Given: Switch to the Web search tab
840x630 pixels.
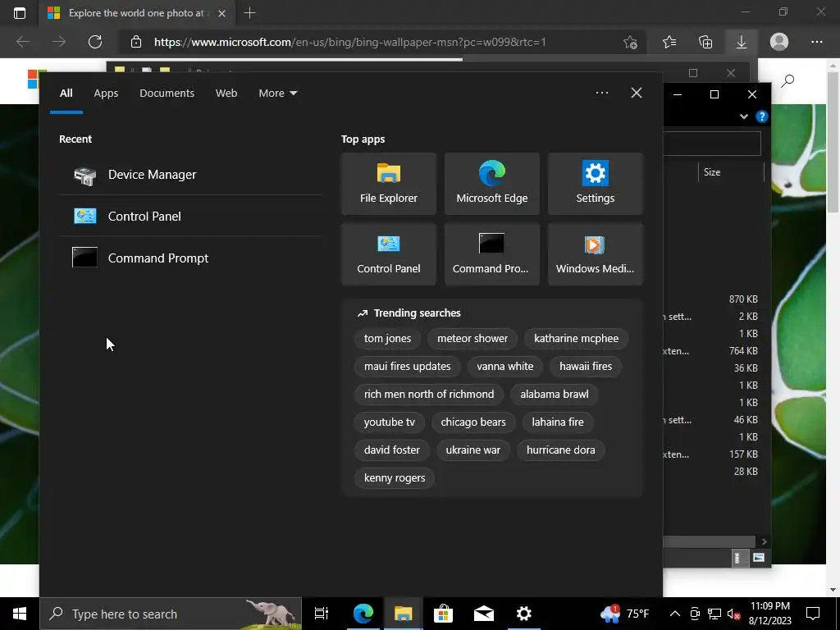Looking at the screenshot, I should click(x=226, y=94).
